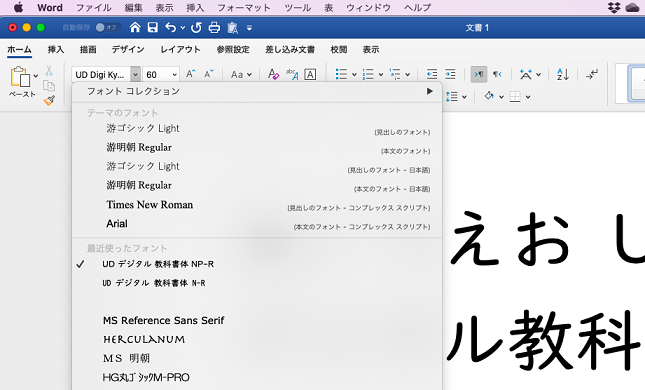Expand the font name dropdown arrow
Viewport: 645px width, 390px height.
point(135,74)
